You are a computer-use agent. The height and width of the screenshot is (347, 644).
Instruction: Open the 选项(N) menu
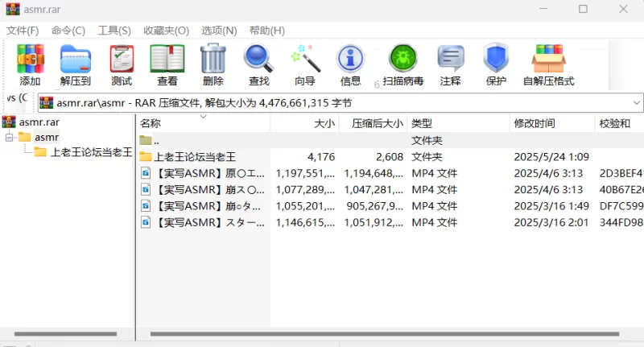click(219, 31)
